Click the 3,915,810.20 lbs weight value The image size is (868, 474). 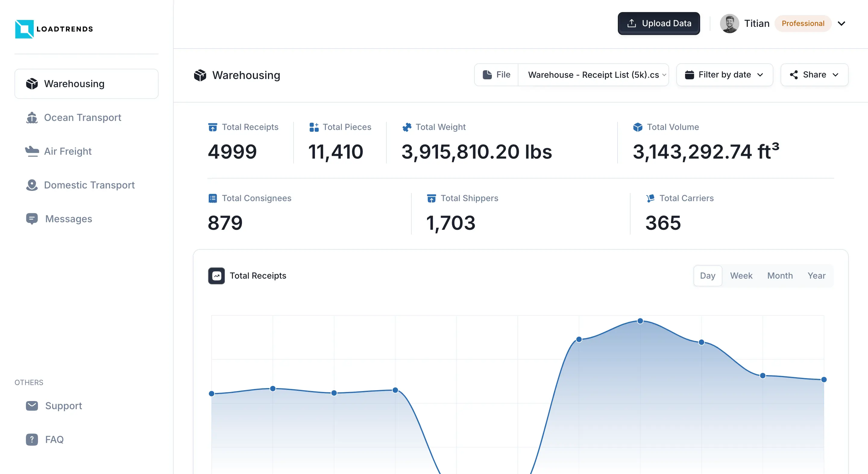click(477, 152)
